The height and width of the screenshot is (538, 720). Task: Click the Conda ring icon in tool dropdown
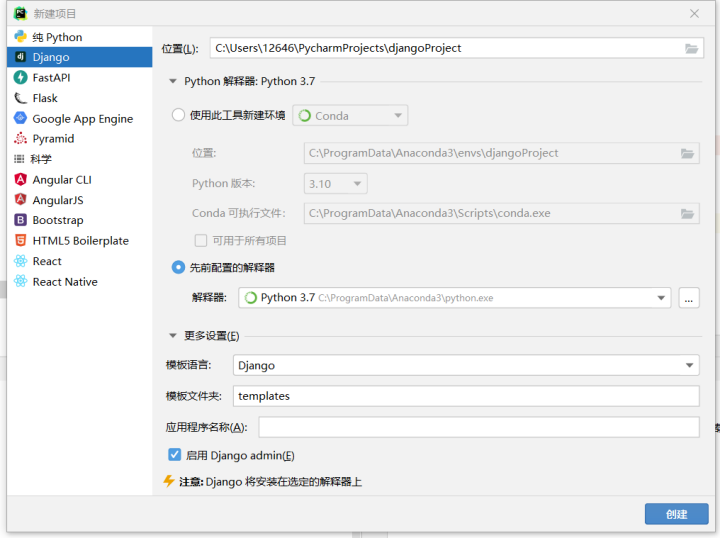point(304,116)
